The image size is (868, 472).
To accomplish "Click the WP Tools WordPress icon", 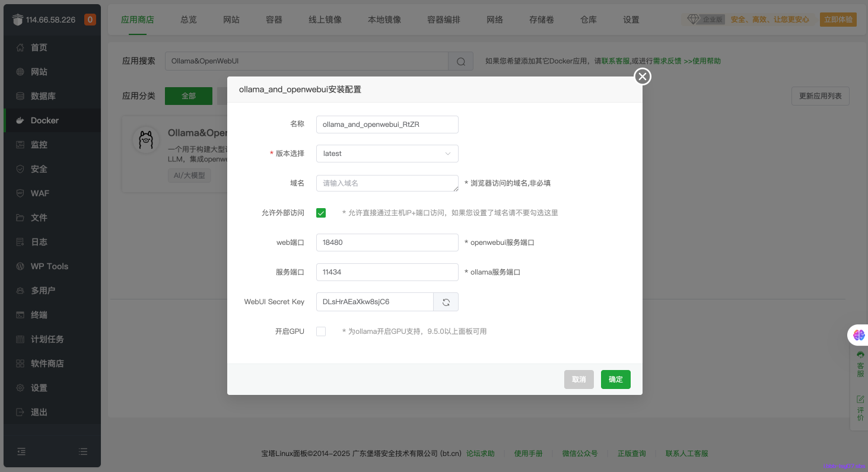I will point(20,266).
